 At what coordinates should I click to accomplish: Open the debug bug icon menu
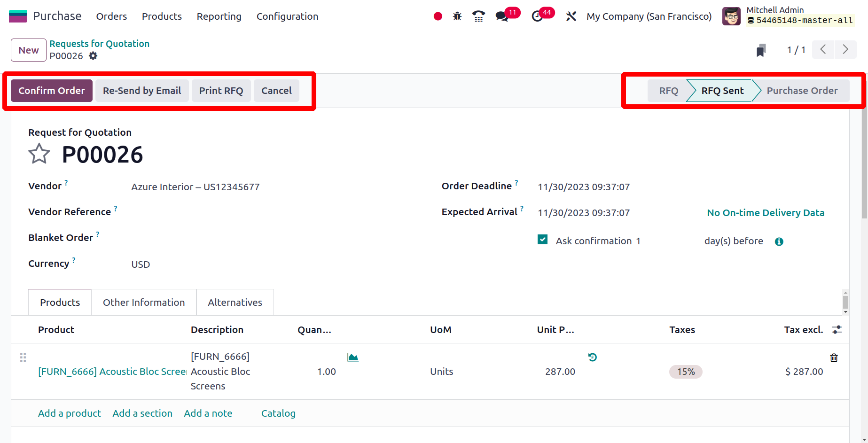pos(457,16)
